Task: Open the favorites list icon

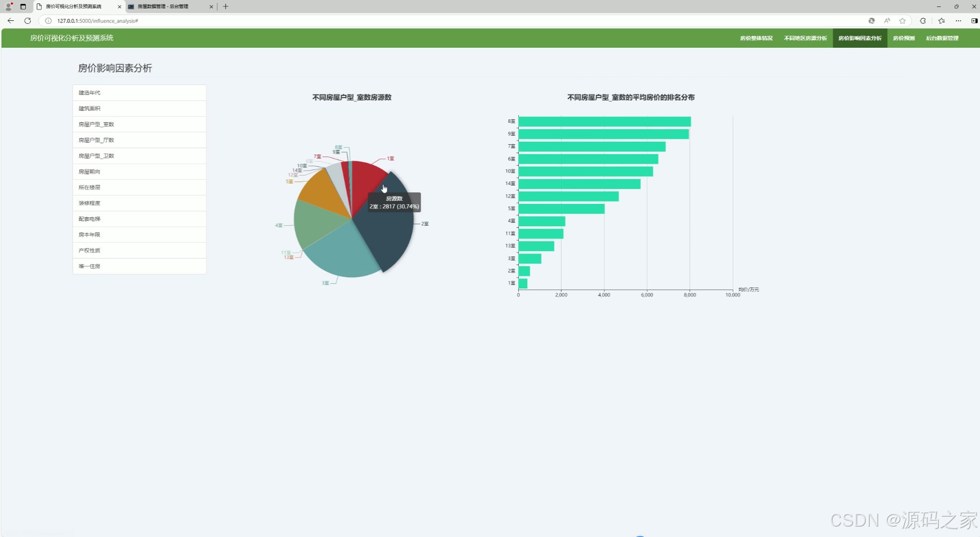Action: click(941, 21)
